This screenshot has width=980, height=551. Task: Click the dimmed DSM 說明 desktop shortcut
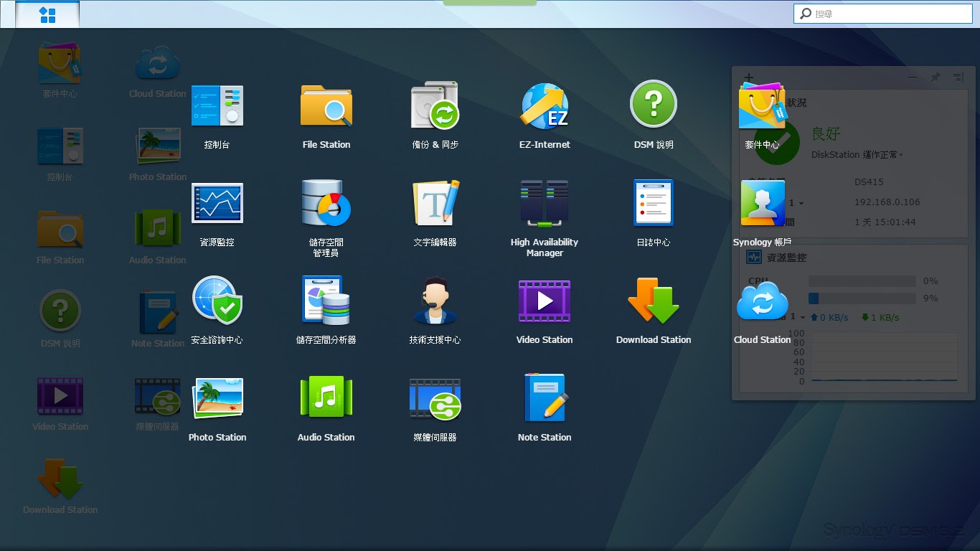60,320
